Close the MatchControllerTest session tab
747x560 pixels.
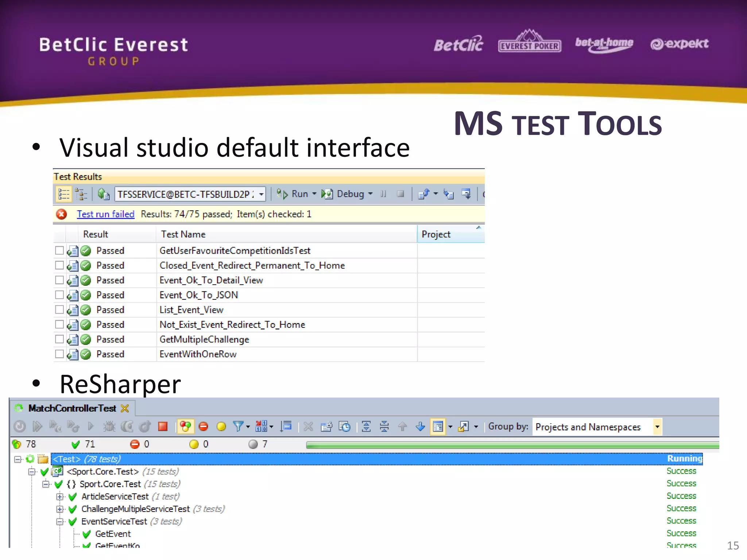click(125, 408)
